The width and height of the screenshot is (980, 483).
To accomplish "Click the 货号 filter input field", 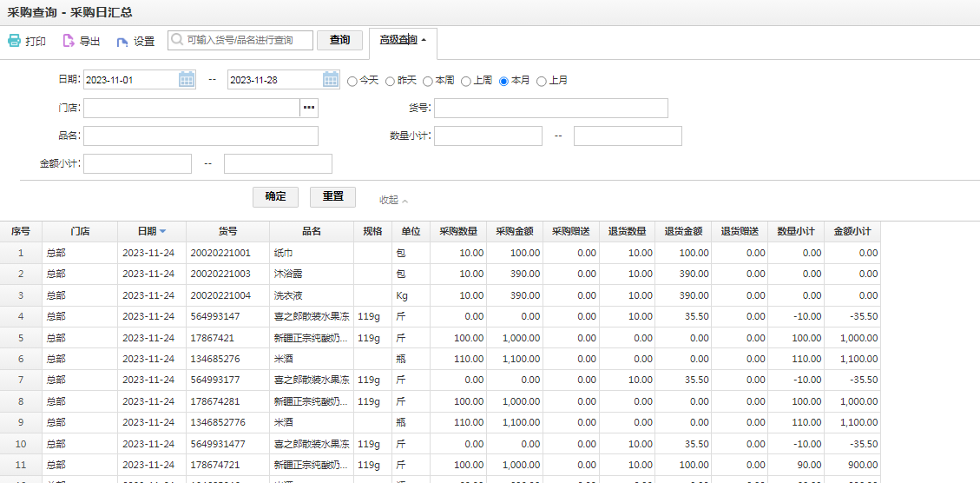I will pos(551,109).
